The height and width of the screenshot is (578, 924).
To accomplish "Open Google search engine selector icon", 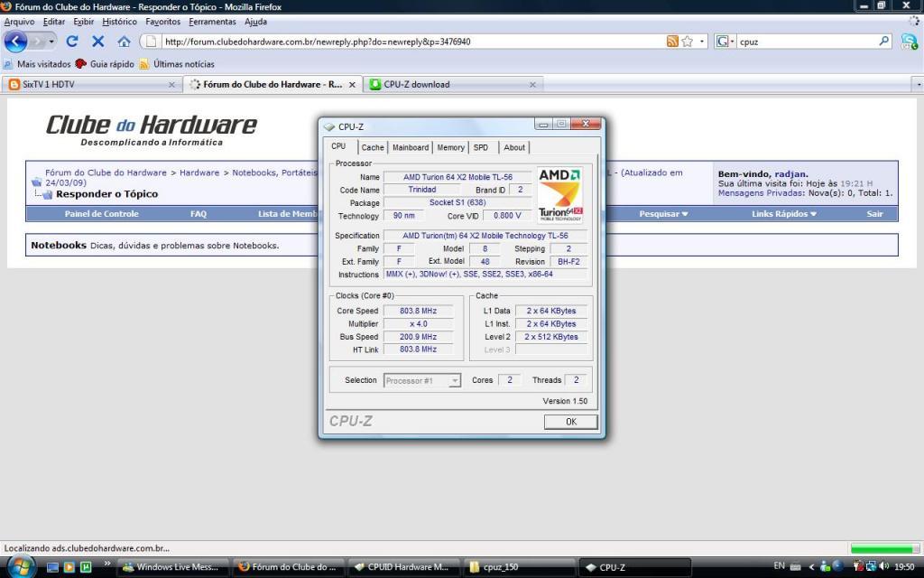I will (x=725, y=42).
